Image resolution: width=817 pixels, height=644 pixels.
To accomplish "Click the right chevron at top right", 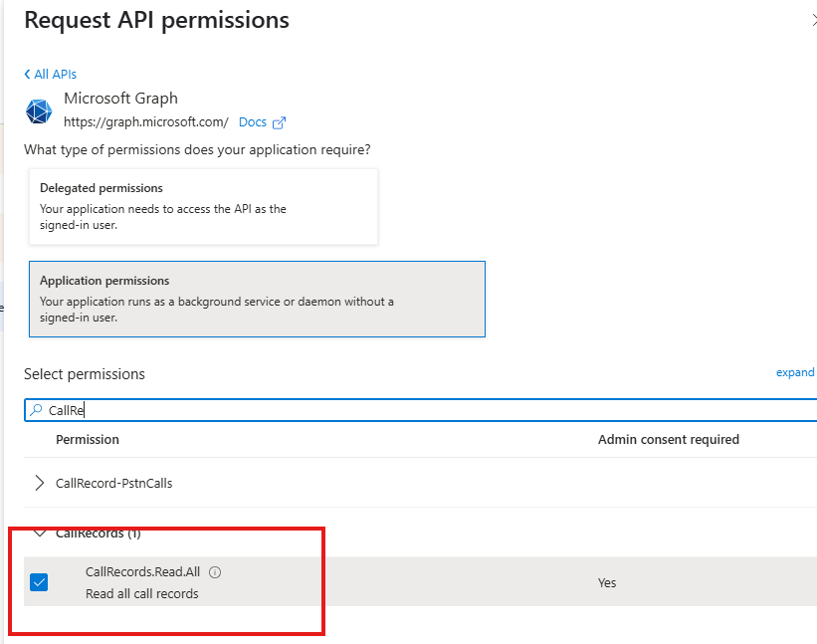I will click(812, 18).
